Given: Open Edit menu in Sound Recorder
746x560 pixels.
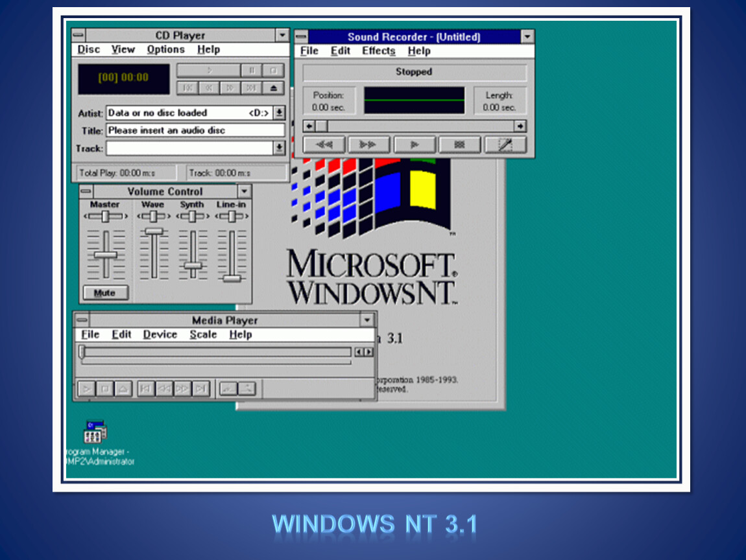Looking at the screenshot, I should [340, 51].
